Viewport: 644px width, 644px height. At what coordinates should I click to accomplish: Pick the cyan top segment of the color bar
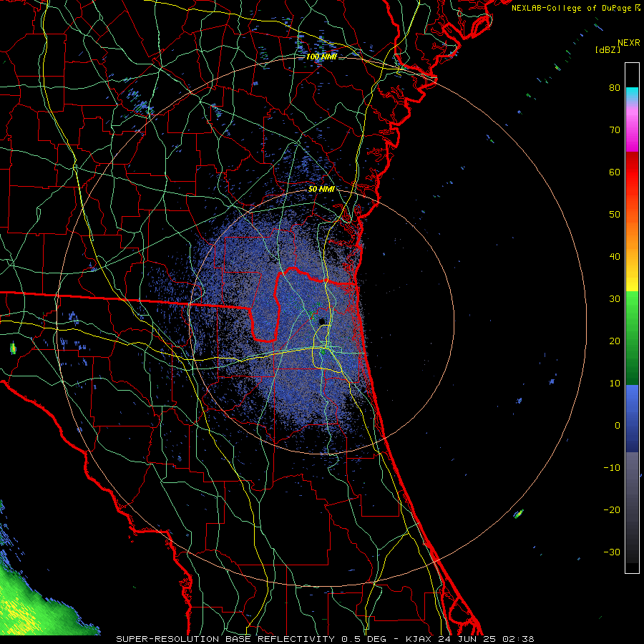pyautogui.click(x=632, y=94)
